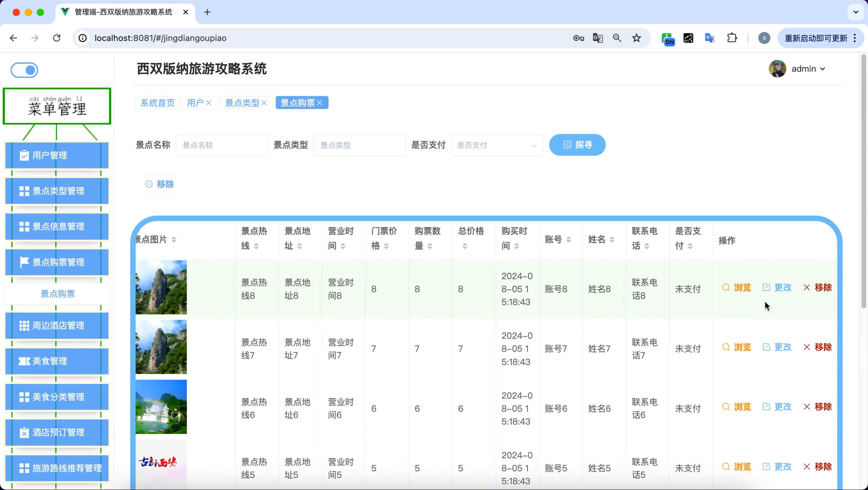
Task: Open the 周边酒店管理 sidebar menu
Action: coord(57,326)
